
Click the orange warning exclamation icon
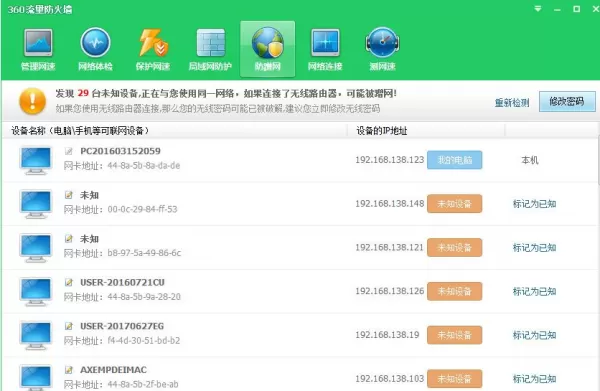point(33,101)
